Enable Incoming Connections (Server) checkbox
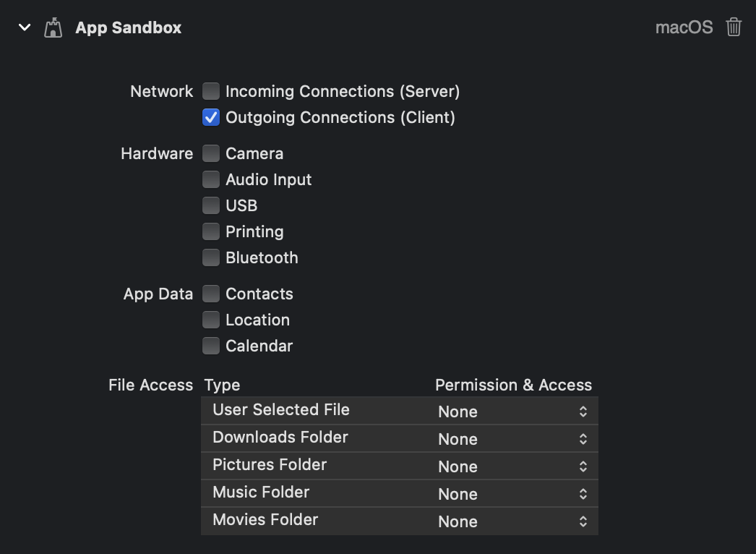This screenshot has width=756, height=554. point(211,91)
